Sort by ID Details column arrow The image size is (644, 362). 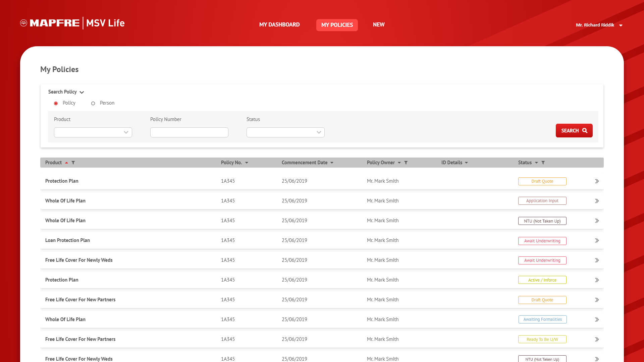466,163
